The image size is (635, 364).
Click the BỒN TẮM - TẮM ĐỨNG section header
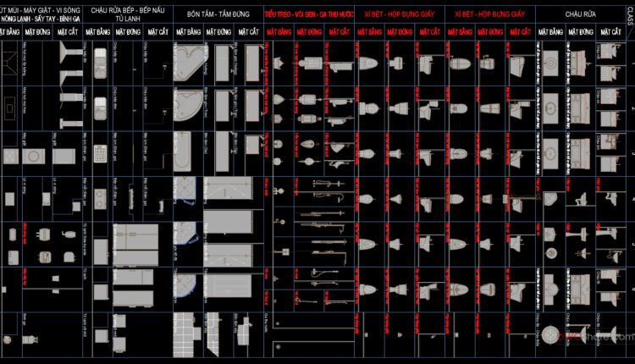(217, 14)
